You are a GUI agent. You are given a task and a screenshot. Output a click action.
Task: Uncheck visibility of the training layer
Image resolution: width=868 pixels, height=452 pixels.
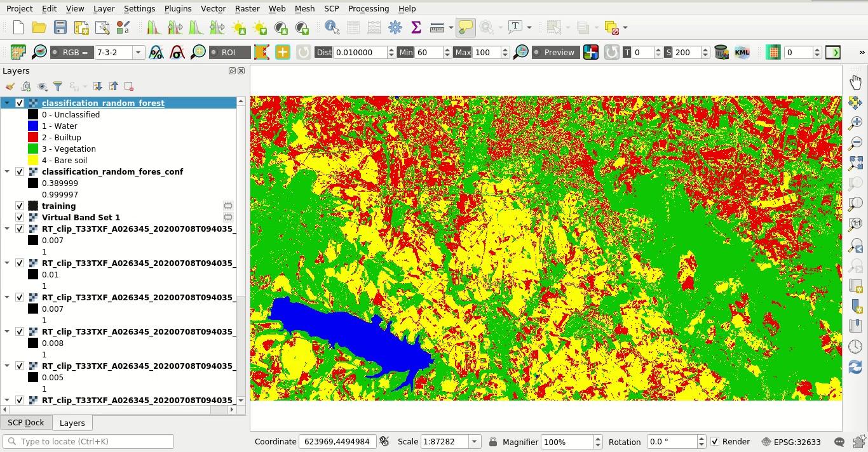point(20,206)
